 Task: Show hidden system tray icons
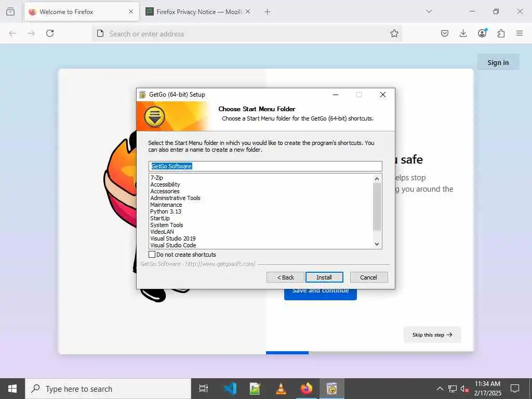[440, 389]
